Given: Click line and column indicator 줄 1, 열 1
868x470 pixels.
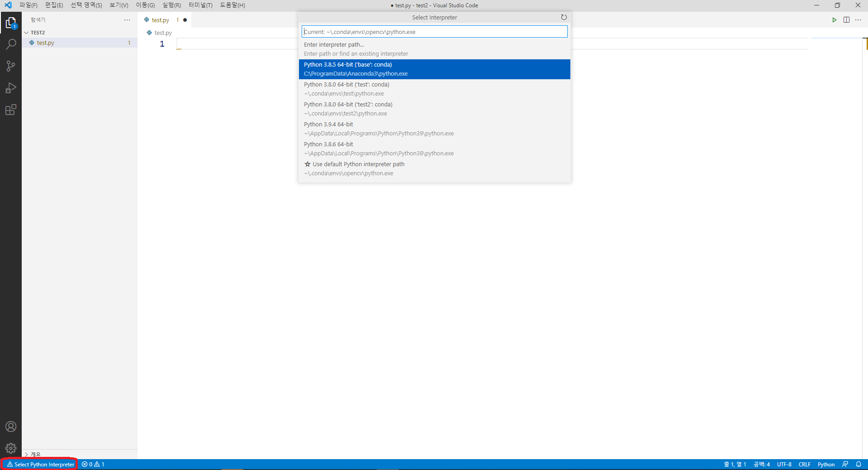Looking at the screenshot, I should pos(735,464).
